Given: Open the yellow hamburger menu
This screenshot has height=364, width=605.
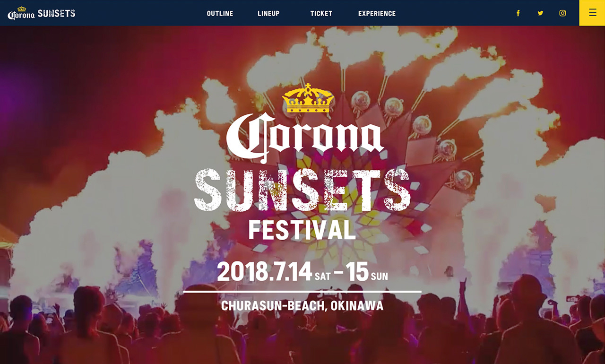Looking at the screenshot, I should pyautogui.click(x=592, y=13).
